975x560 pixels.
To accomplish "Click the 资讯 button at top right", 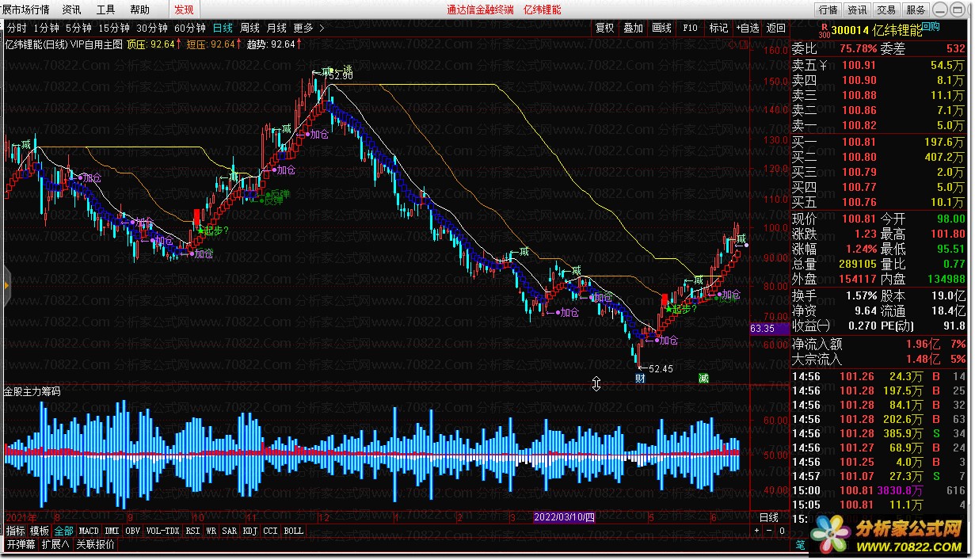I will (858, 10).
